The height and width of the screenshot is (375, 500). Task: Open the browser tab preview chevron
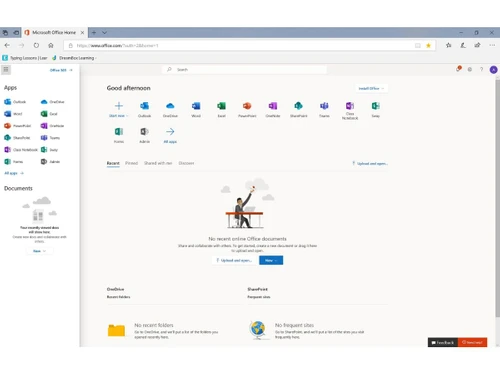coord(105,33)
